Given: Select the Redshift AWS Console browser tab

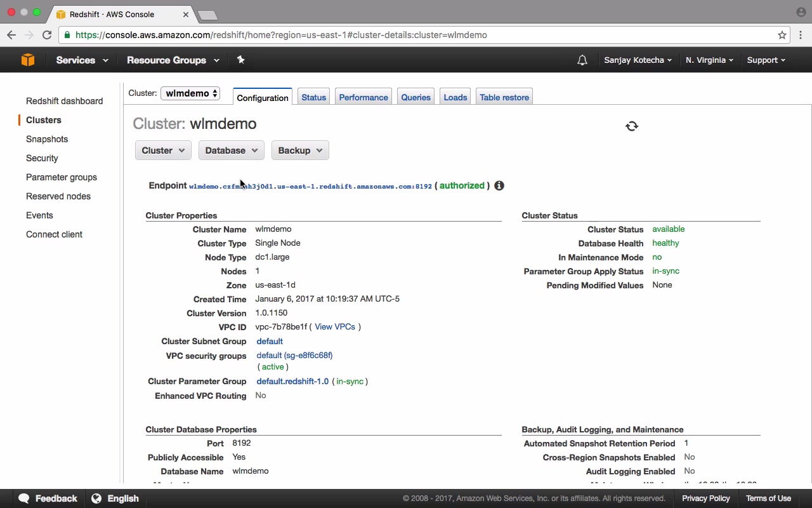Looking at the screenshot, I should pos(119,14).
